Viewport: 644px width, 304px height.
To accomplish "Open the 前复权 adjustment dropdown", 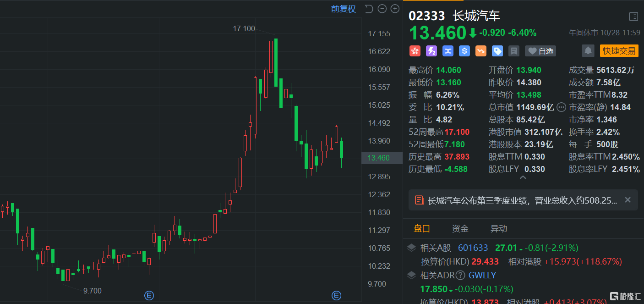I will tap(344, 9).
